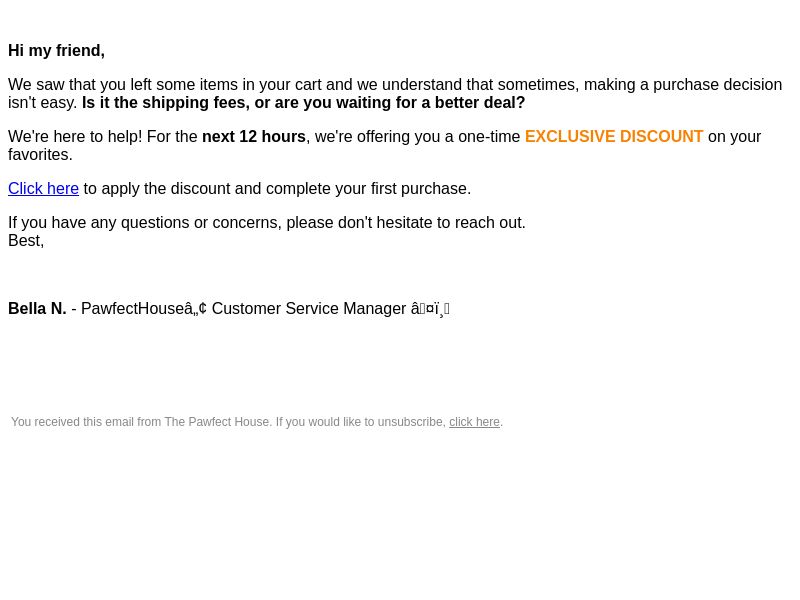This screenshot has width=800, height=600.
Task: Click the bold Bella N. signature name
Action: [37, 309]
